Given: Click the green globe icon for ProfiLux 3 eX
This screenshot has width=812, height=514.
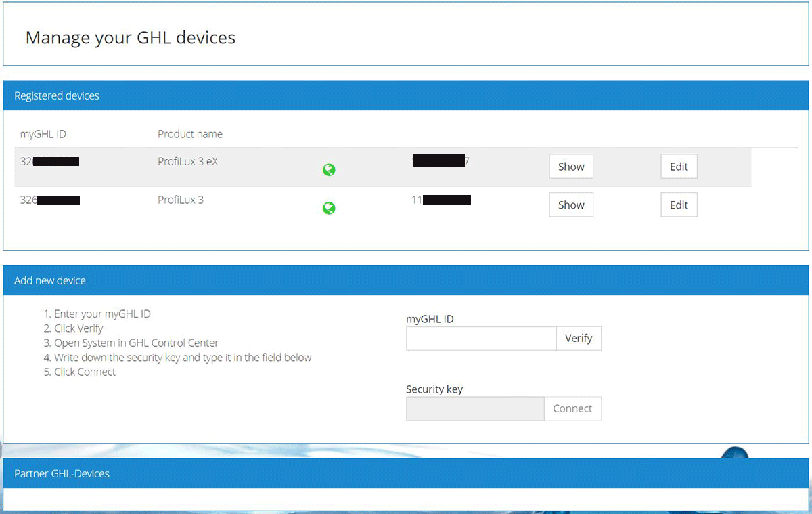Looking at the screenshot, I should pos(329,170).
